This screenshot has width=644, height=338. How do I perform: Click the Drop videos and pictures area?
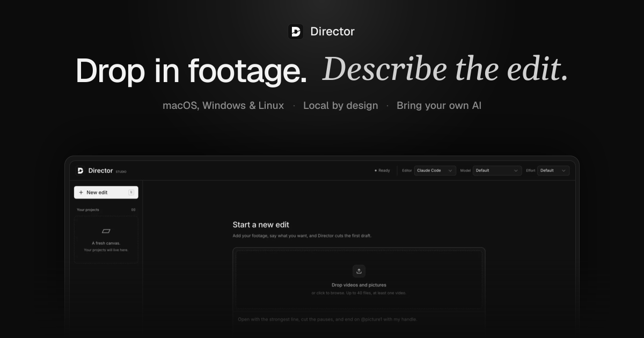tap(359, 280)
